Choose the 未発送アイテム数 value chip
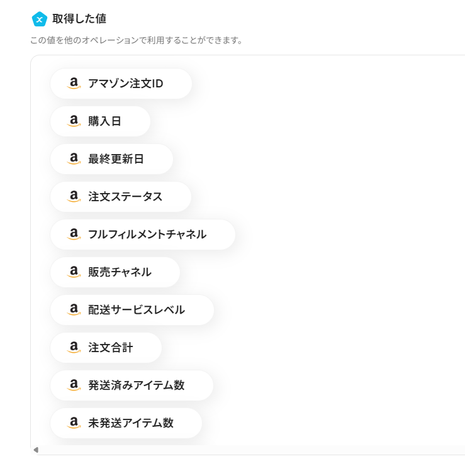Screen dimensions: 465x476 pos(126,423)
